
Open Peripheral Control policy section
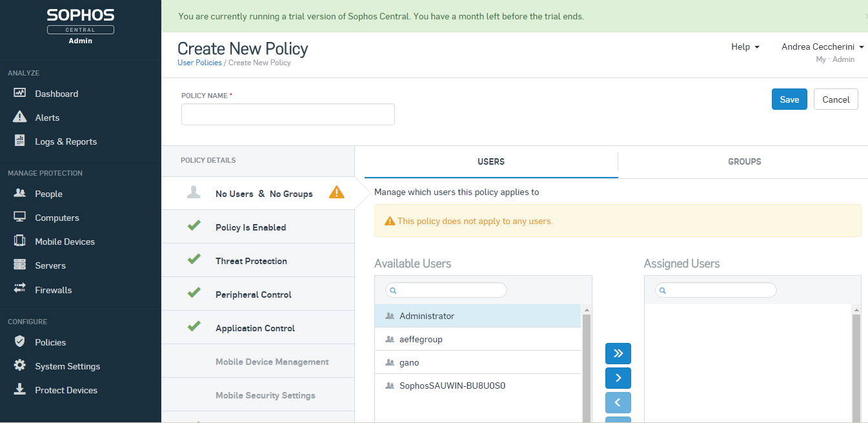pyautogui.click(x=258, y=294)
